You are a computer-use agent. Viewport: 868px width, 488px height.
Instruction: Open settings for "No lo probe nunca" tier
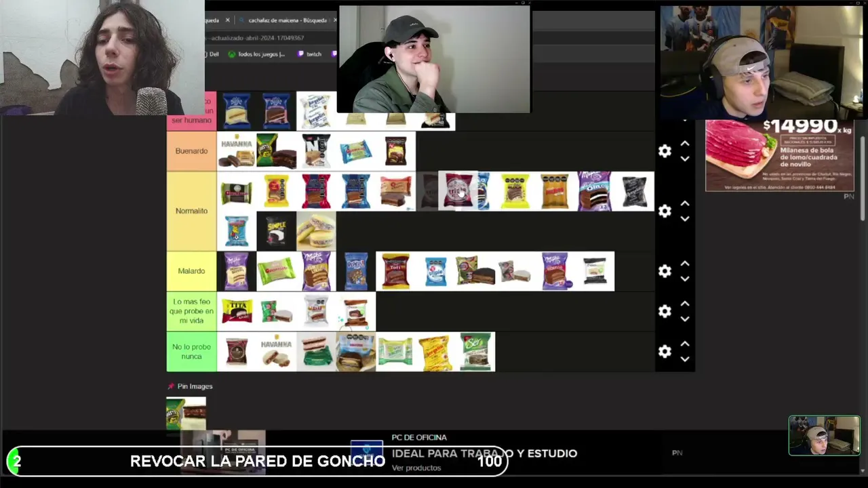[665, 351]
